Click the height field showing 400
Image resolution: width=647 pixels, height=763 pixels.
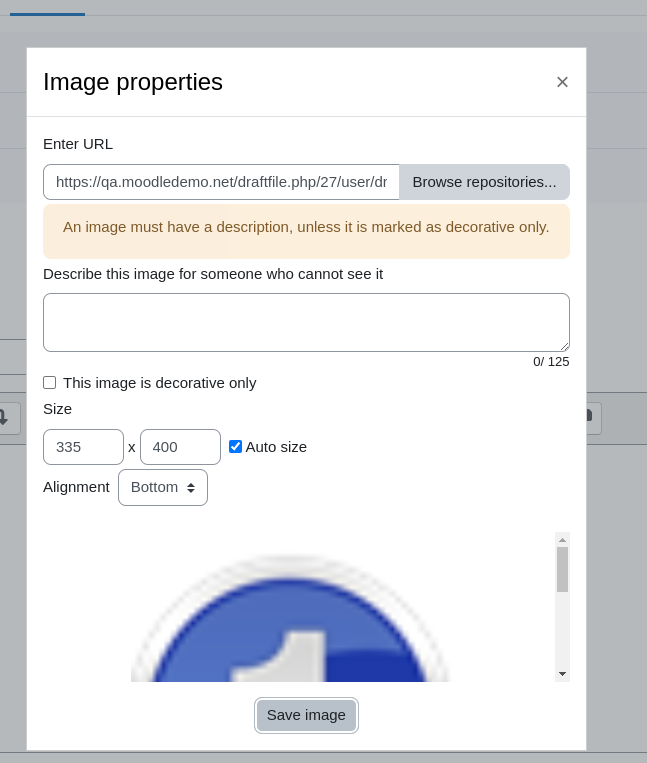[x=180, y=447]
